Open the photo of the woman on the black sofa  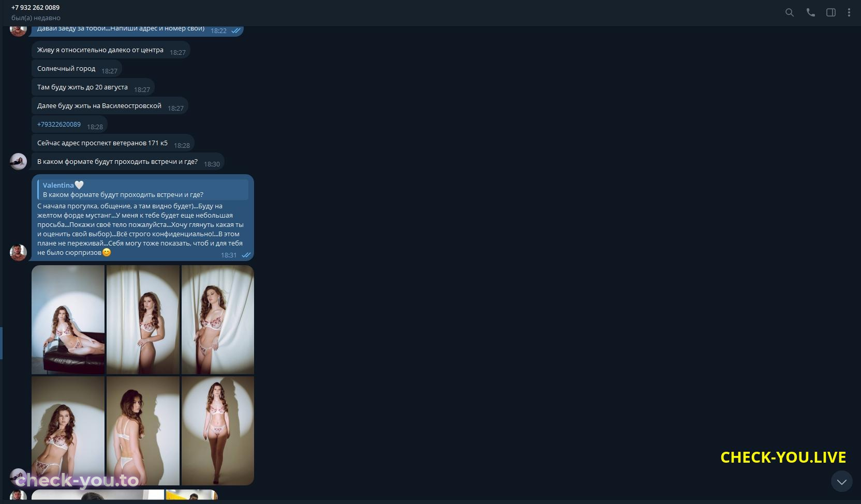pyautogui.click(x=68, y=319)
